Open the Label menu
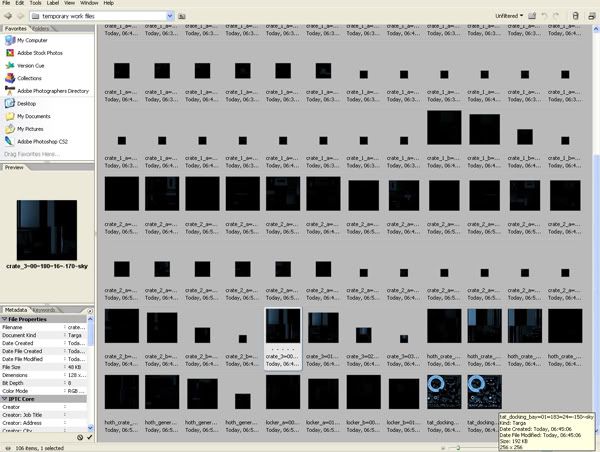The height and width of the screenshot is (452, 600). click(52, 3)
